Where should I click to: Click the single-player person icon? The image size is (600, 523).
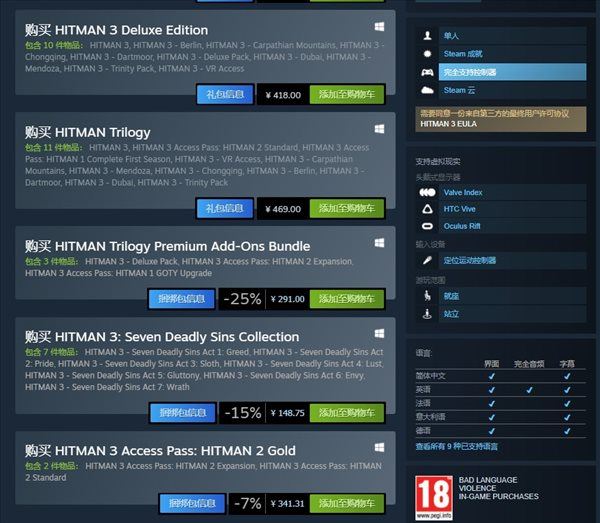click(x=427, y=36)
